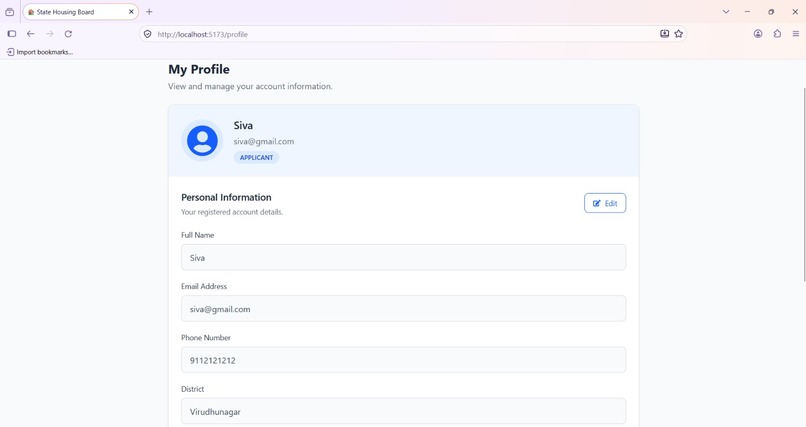The height and width of the screenshot is (427, 806).
Task: Open the browser account icon
Action: [758, 34]
